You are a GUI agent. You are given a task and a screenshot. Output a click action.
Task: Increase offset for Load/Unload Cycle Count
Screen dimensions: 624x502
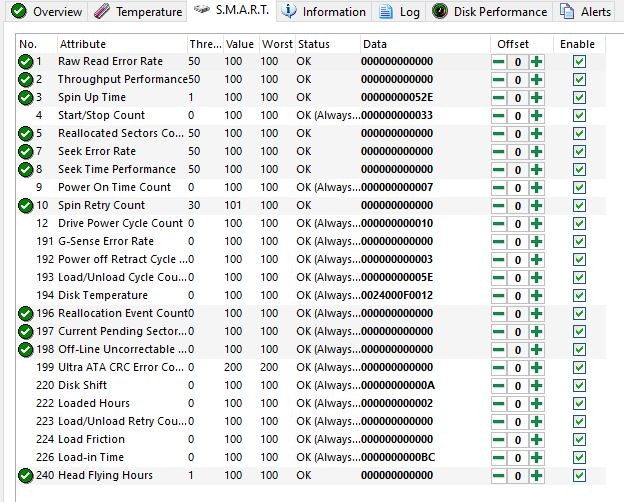(x=536, y=277)
